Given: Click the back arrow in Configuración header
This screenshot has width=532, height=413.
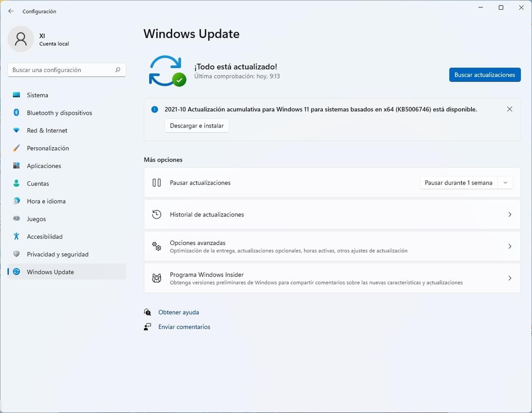Looking at the screenshot, I should (x=11, y=11).
